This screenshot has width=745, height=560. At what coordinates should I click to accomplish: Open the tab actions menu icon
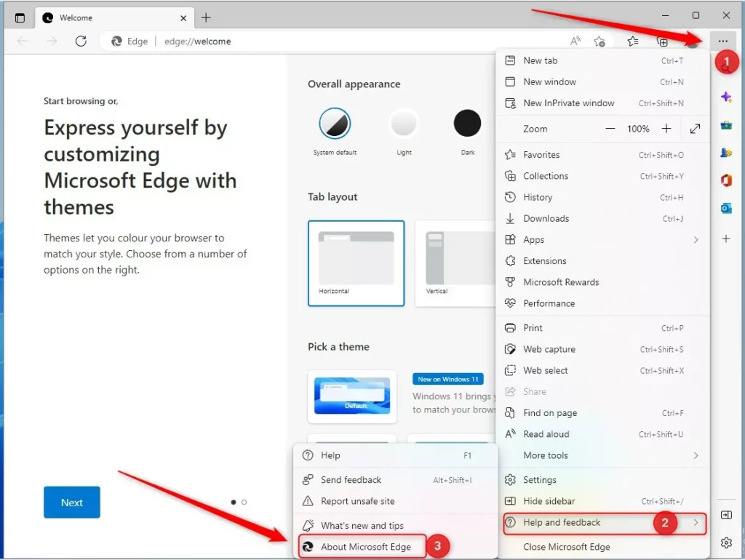point(20,18)
